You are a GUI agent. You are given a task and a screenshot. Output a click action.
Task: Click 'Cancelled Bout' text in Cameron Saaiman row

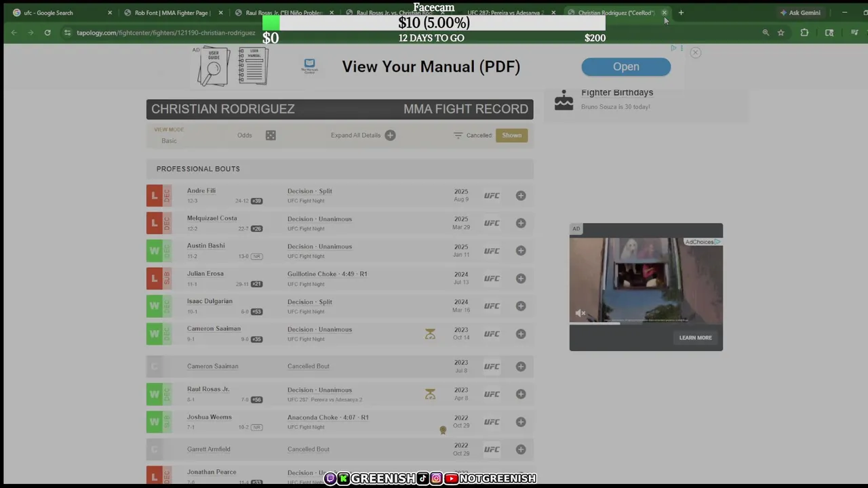coord(309,367)
